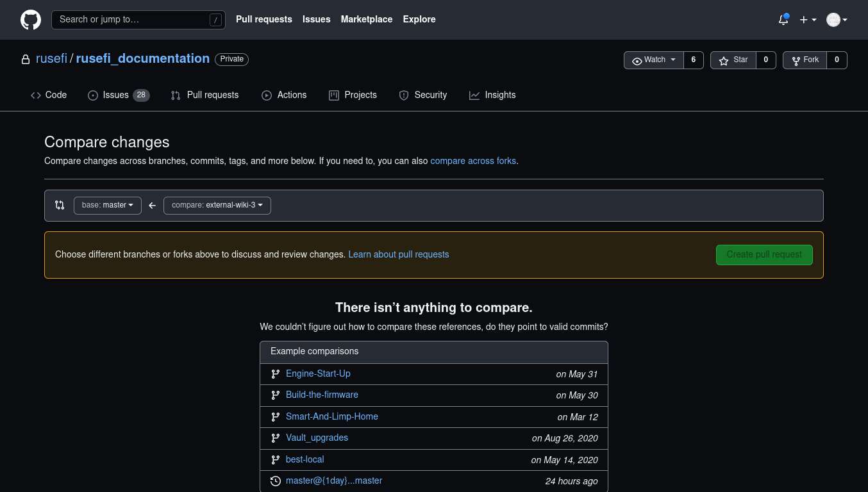Click Marketplace in the top navigation
The height and width of the screenshot is (492, 868).
pos(366,19)
